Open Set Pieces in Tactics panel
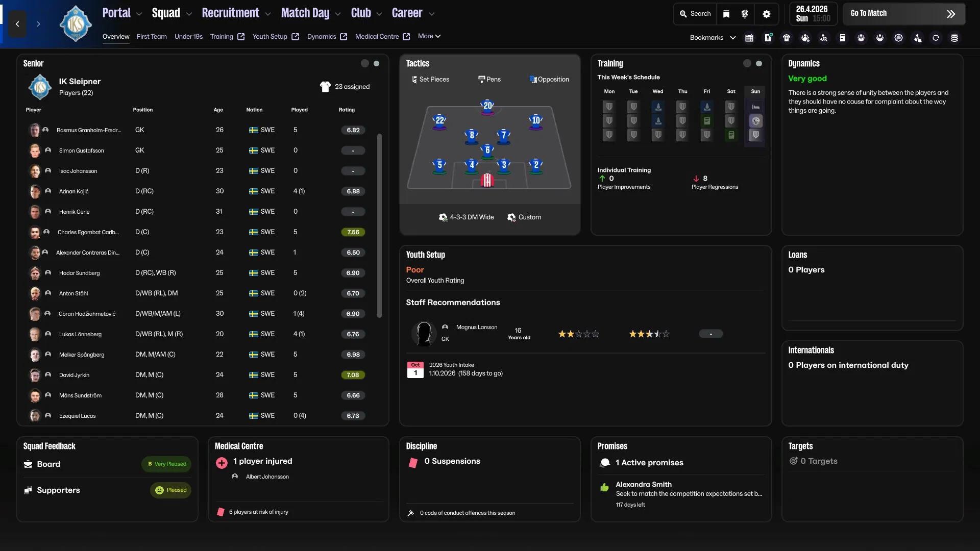Image resolution: width=980 pixels, height=551 pixels. pyautogui.click(x=430, y=80)
